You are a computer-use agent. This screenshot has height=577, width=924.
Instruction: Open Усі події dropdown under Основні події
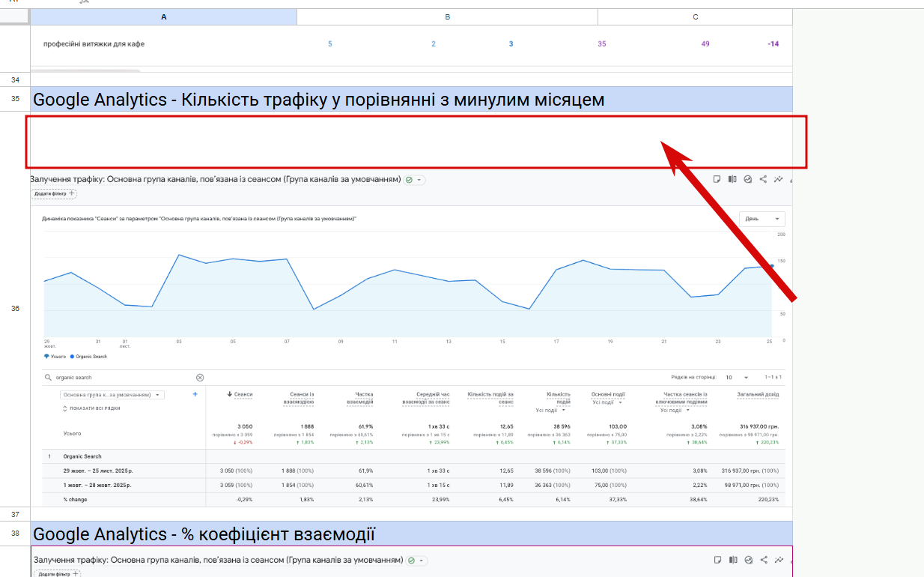(607, 402)
